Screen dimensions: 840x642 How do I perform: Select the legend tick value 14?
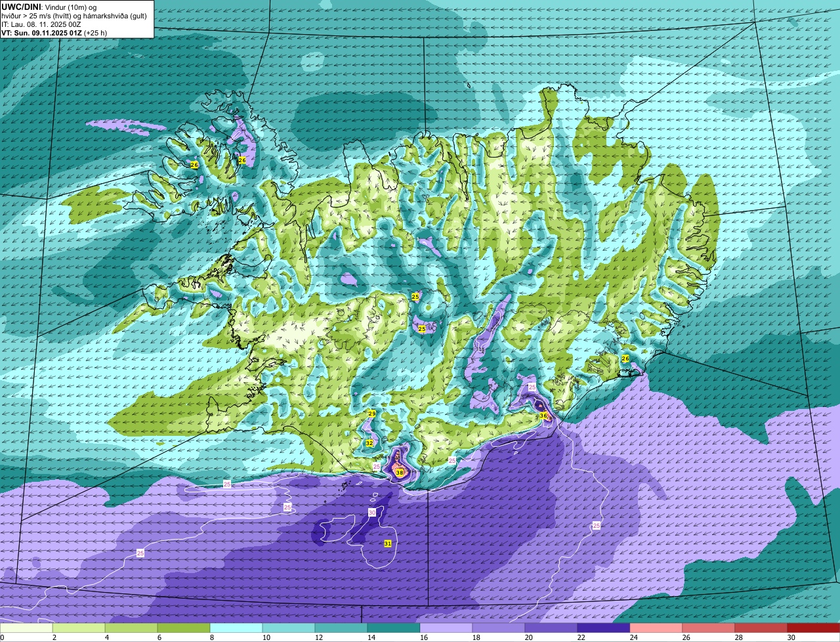tap(371, 637)
